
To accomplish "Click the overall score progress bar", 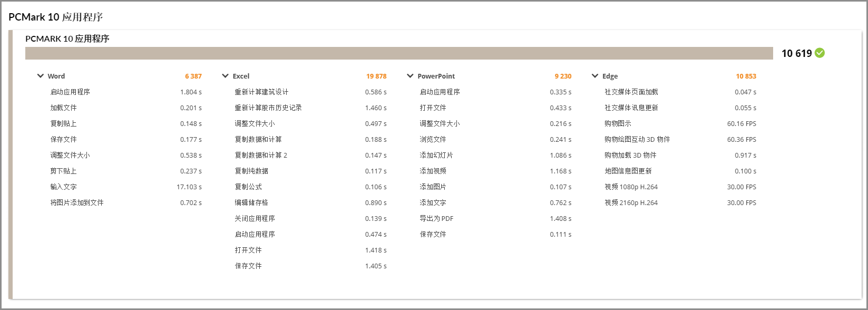I will click(x=399, y=53).
